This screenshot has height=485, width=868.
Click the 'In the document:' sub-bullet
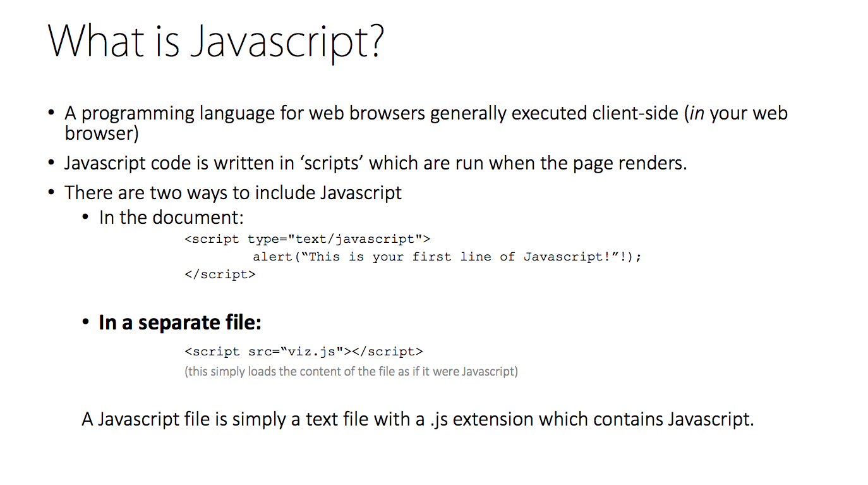pos(171,218)
